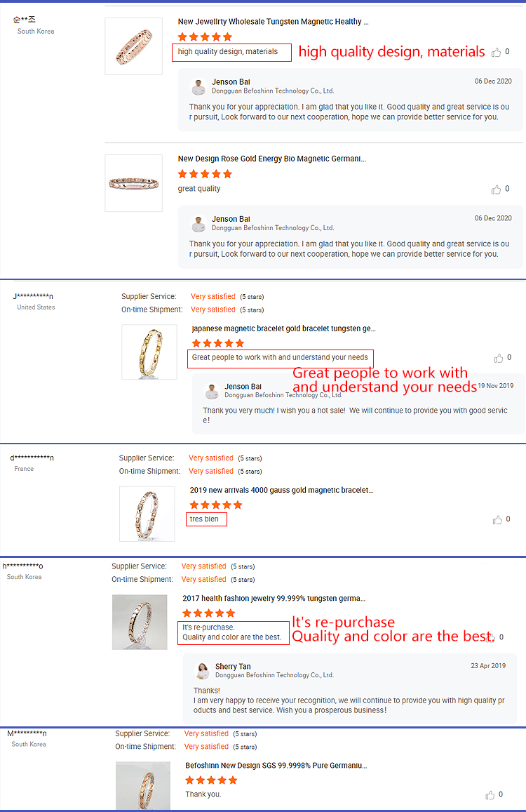526x812 pixels.
Task: Click the Jenson Bai reviewer name link
Action: click(x=231, y=81)
